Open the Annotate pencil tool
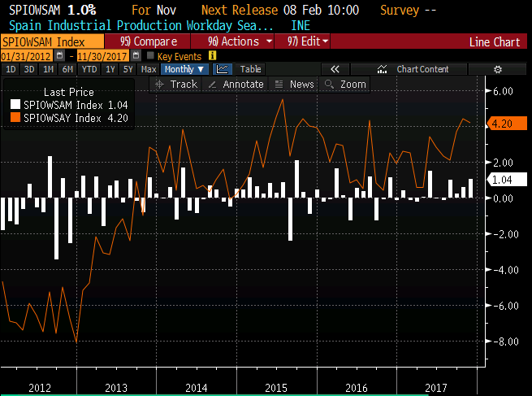The height and width of the screenshot is (396, 532). (x=236, y=84)
